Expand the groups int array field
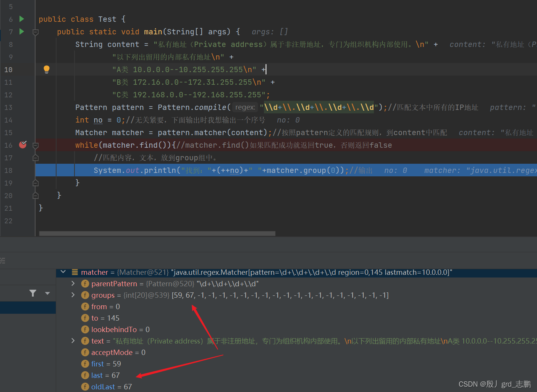537x392 pixels. (x=73, y=295)
